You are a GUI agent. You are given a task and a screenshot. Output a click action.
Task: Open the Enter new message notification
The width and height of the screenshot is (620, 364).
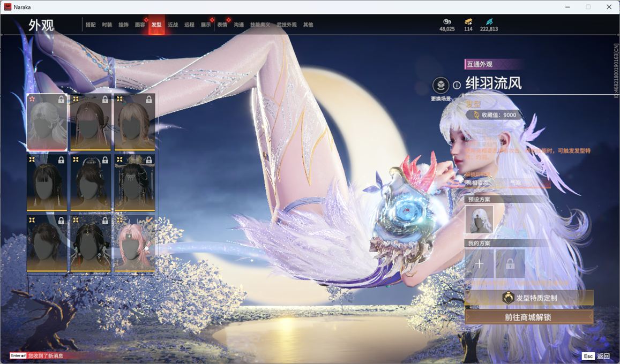coord(36,356)
